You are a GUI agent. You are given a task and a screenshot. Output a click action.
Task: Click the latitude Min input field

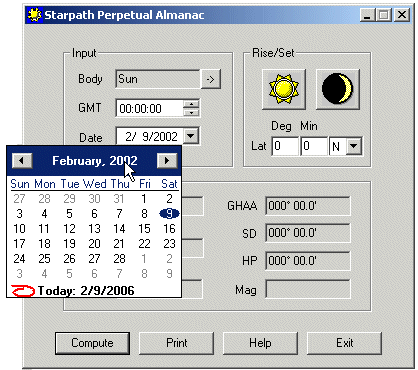pos(314,146)
